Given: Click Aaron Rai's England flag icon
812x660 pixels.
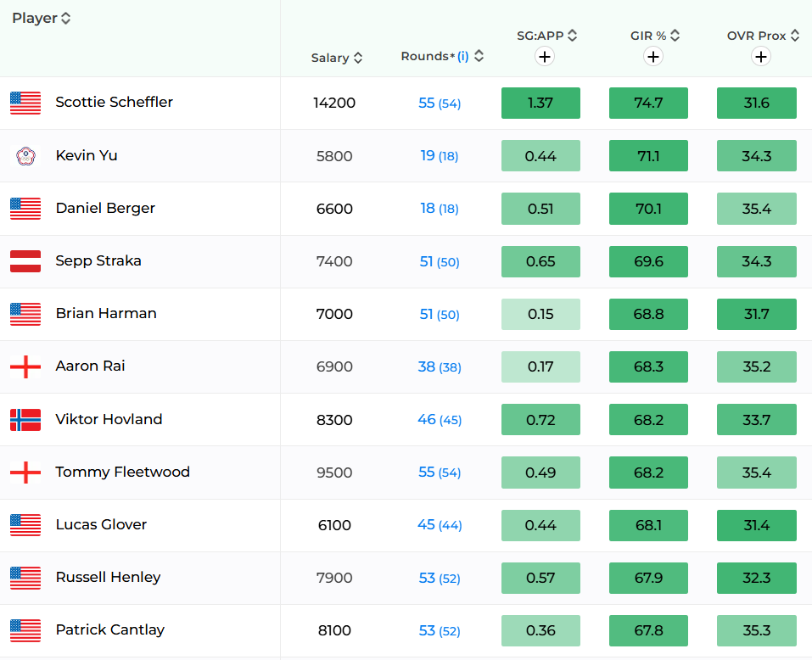Looking at the screenshot, I should point(25,367).
